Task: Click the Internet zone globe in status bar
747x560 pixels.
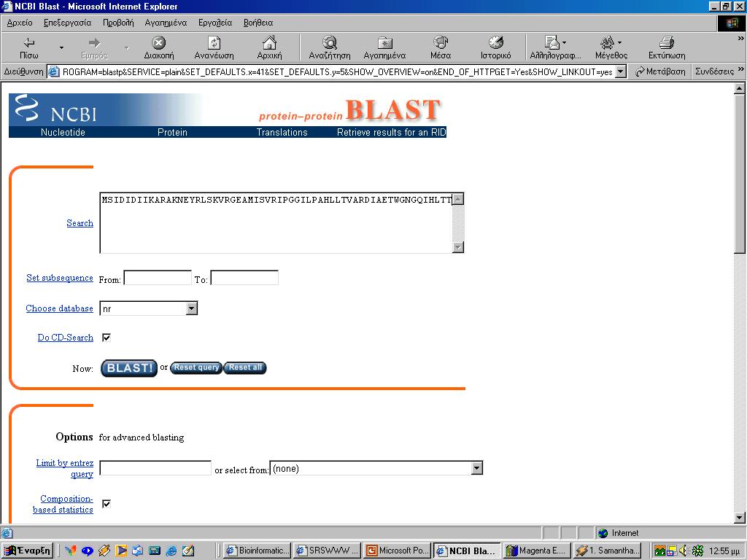Action: tap(603, 533)
